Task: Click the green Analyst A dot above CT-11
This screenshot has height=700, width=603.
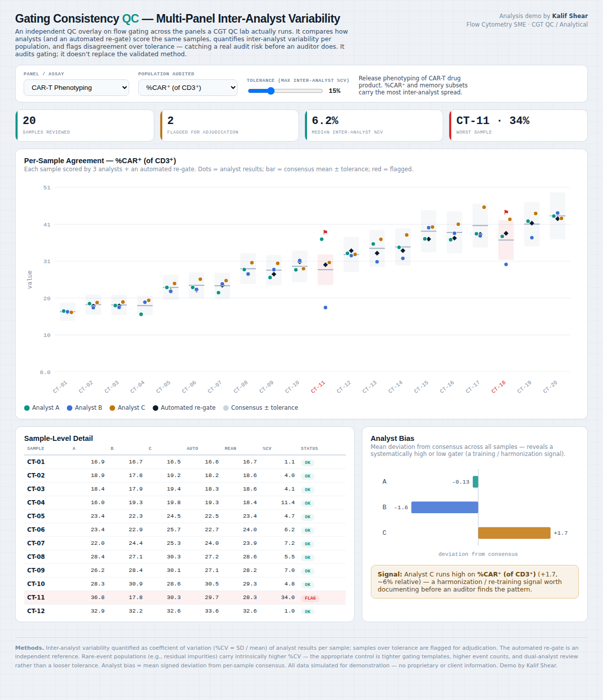Action: click(x=322, y=239)
